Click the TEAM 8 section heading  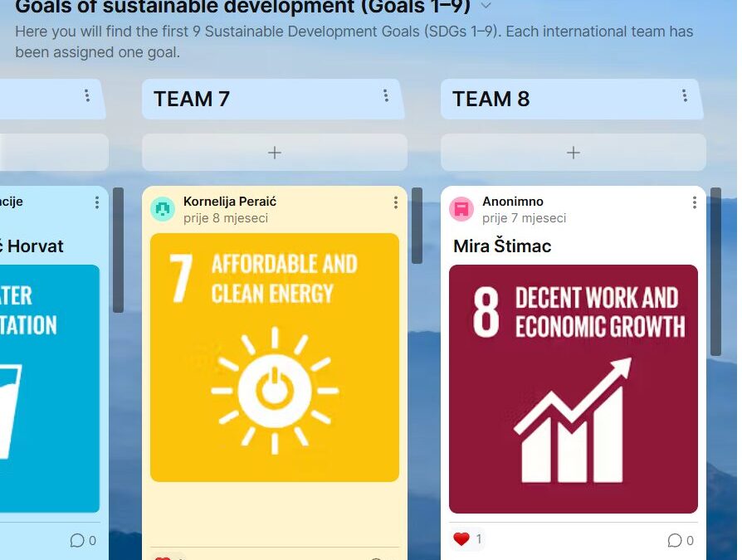[x=491, y=99]
